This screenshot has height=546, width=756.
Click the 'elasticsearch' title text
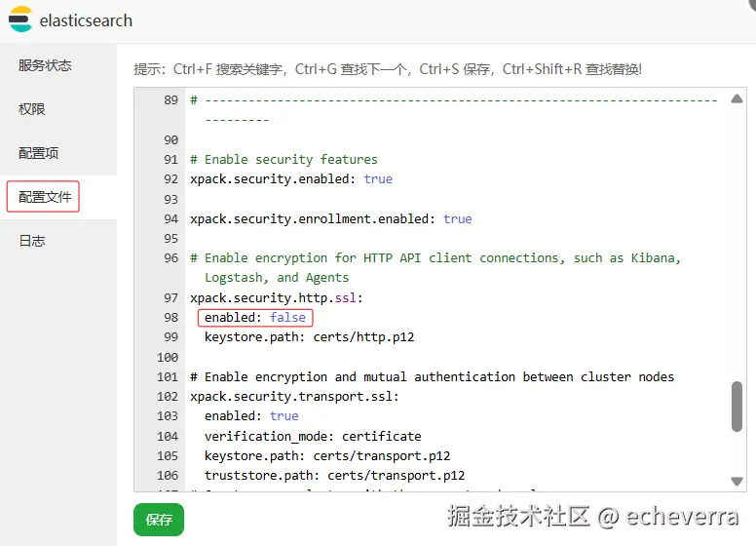click(x=86, y=20)
